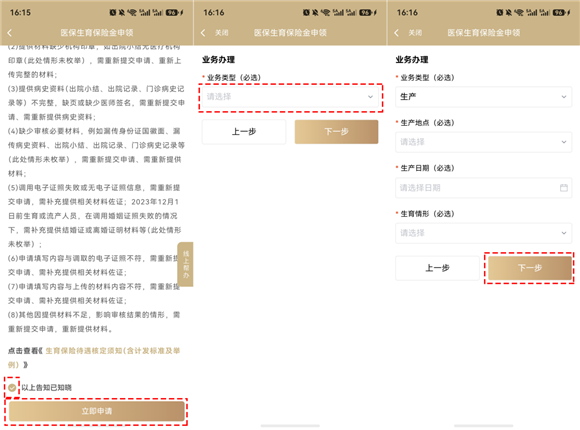
Task: Select the 生产日期 date input field
Action: [x=483, y=188]
